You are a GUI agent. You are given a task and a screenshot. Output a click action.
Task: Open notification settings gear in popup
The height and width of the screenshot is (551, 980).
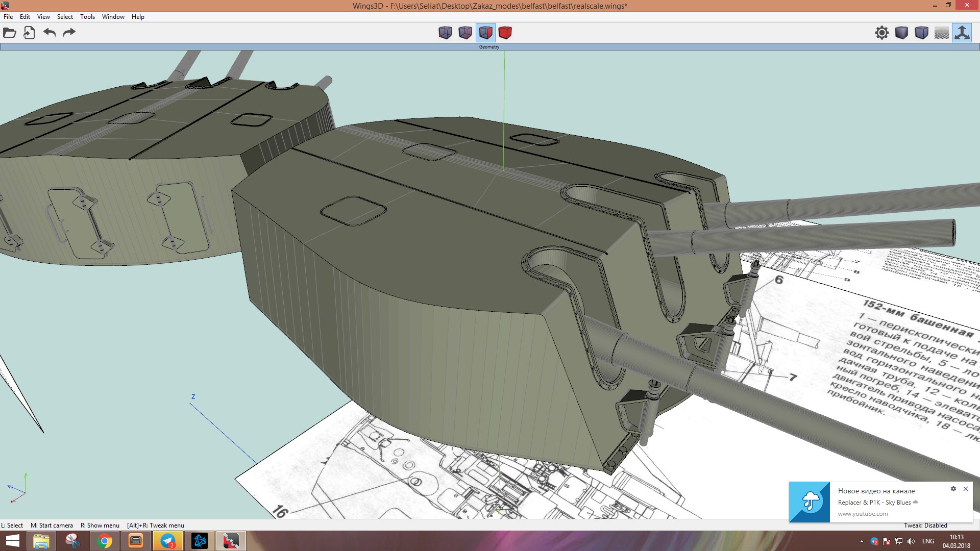953,489
